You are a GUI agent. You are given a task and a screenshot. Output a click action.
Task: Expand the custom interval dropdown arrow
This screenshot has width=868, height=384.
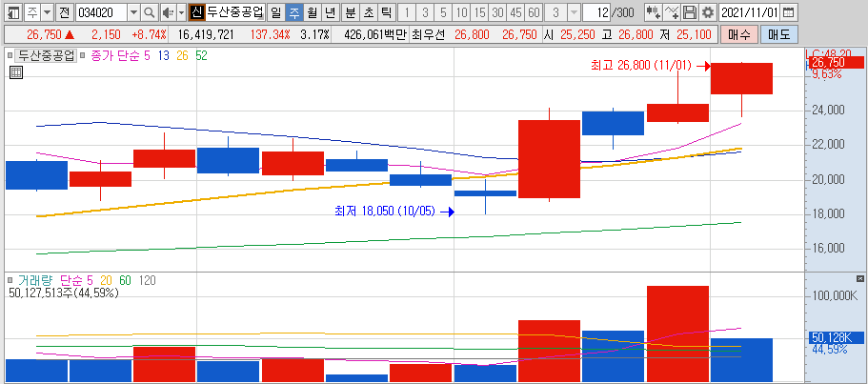[575, 11]
